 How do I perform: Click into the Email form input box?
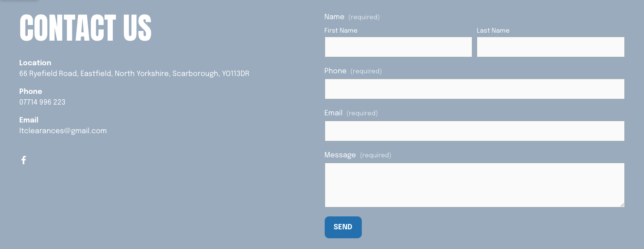click(474, 131)
